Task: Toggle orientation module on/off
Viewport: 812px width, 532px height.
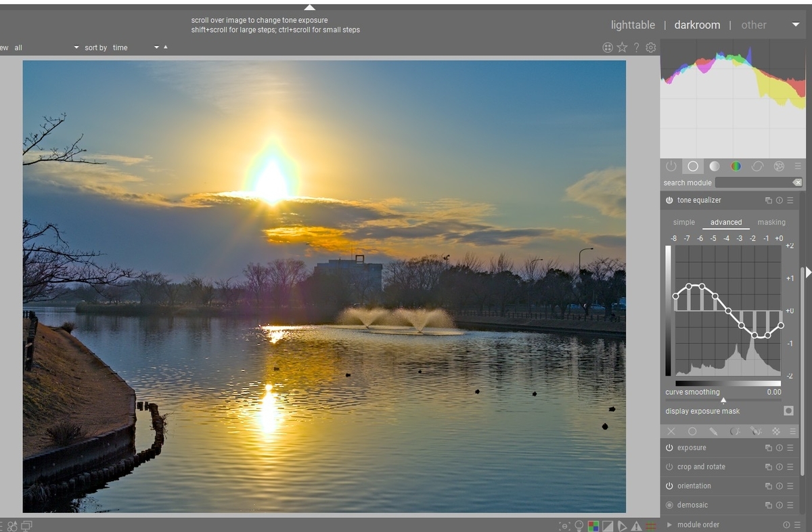Action: (669, 486)
